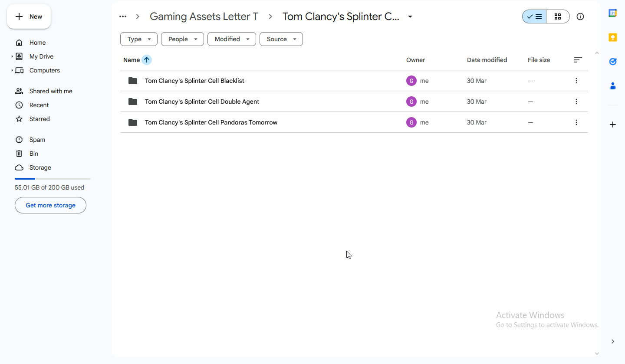Open Computers in the sidebar
625x364 pixels.
[44, 70]
